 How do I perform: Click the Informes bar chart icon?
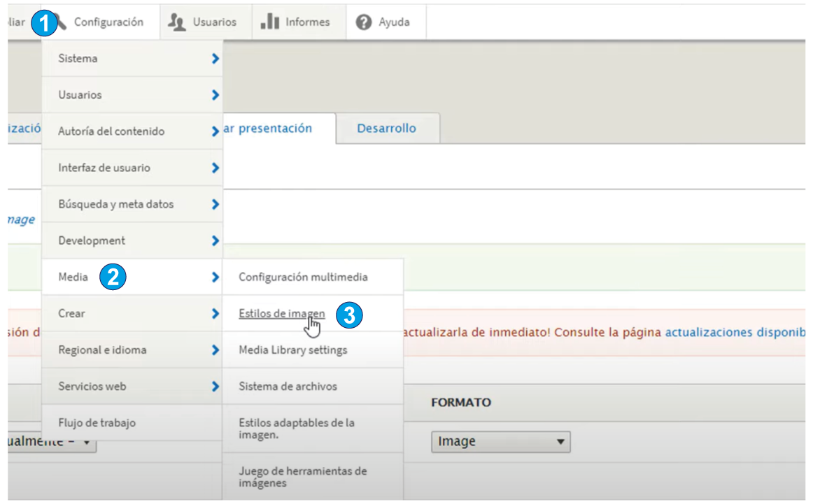click(x=269, y=21)
